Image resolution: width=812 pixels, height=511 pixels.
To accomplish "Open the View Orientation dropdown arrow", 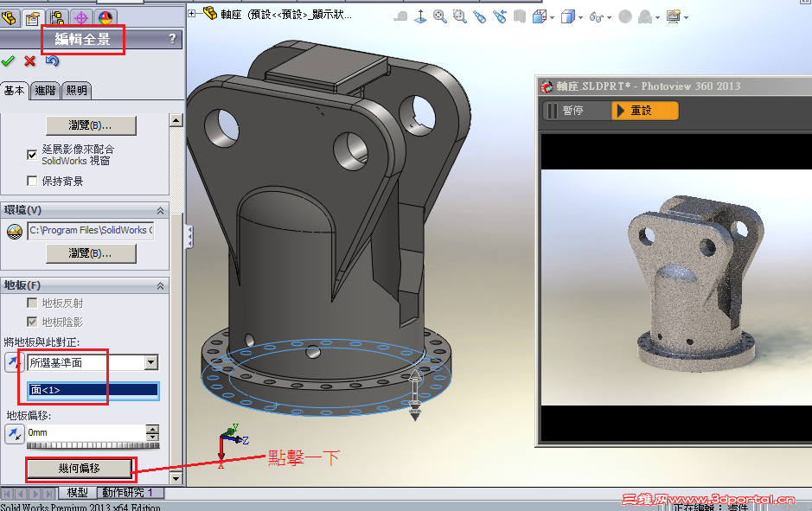I will 552,17.
